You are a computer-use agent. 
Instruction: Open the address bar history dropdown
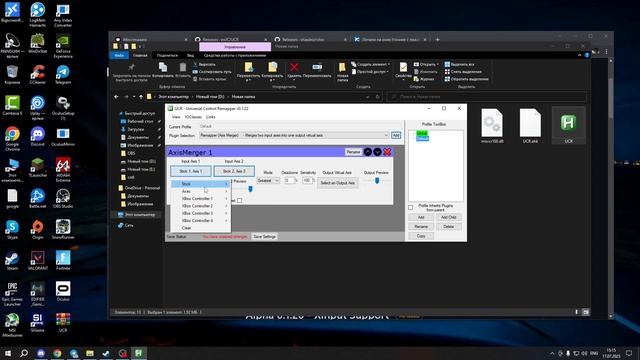click(368, 97)
